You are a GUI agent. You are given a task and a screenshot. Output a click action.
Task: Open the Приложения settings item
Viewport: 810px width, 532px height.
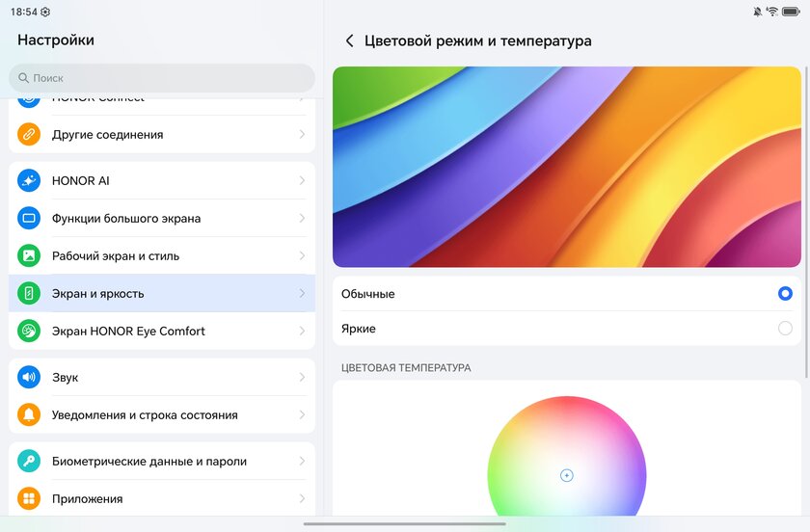162,499
